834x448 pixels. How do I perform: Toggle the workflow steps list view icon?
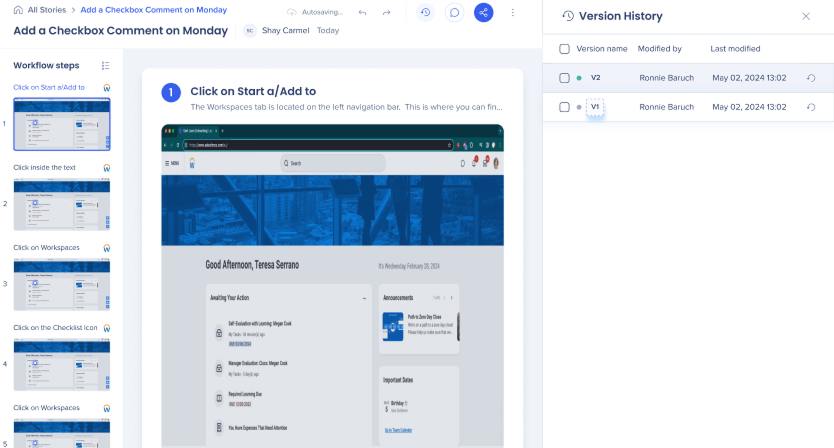[x=106, y=66]
